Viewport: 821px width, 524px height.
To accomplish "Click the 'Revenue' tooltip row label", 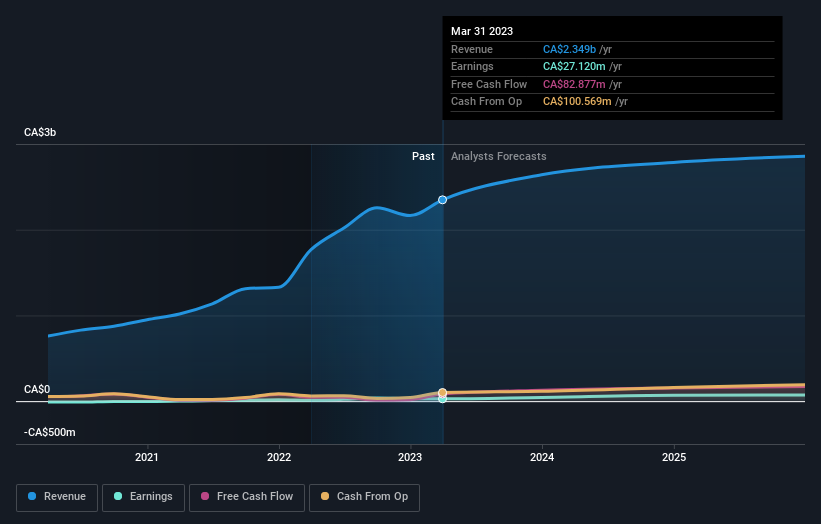I will click(x=472, y=49).
